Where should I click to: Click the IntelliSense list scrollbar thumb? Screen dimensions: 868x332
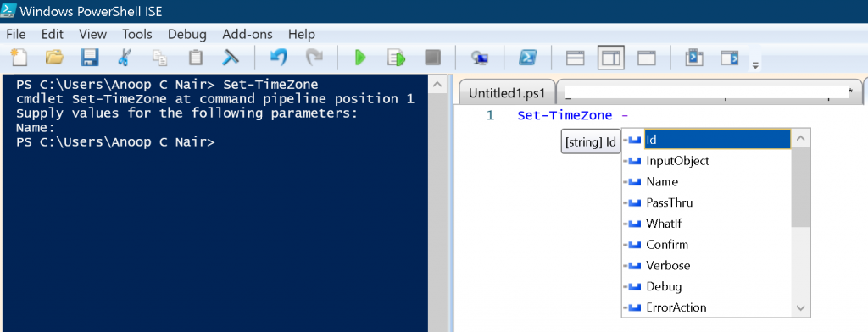click(800, 187)
